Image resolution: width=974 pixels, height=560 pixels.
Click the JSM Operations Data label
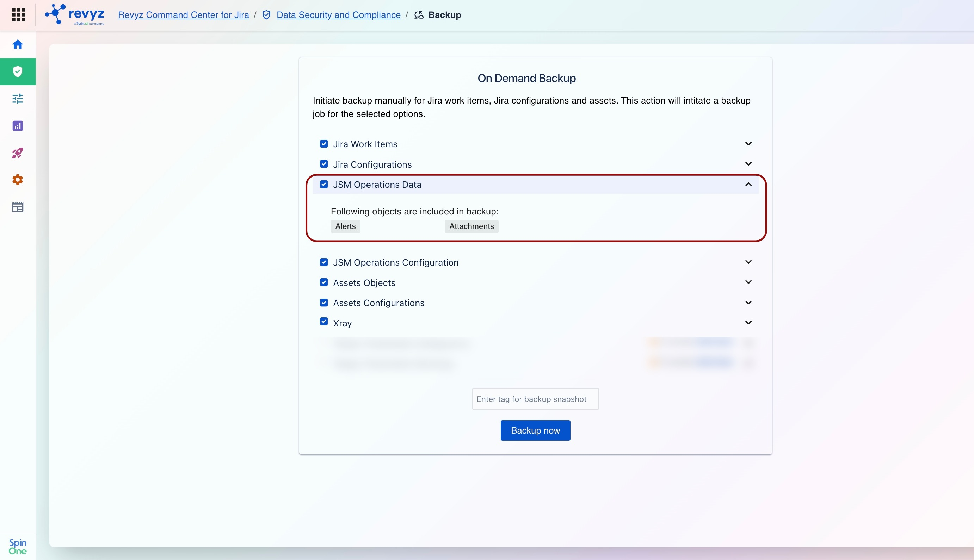[377, 185]
